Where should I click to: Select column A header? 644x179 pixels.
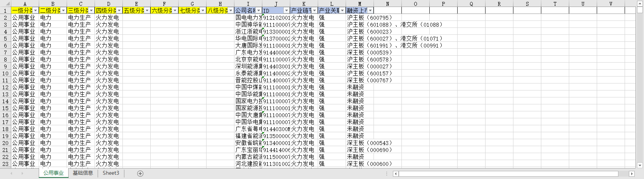coord(25,4)
